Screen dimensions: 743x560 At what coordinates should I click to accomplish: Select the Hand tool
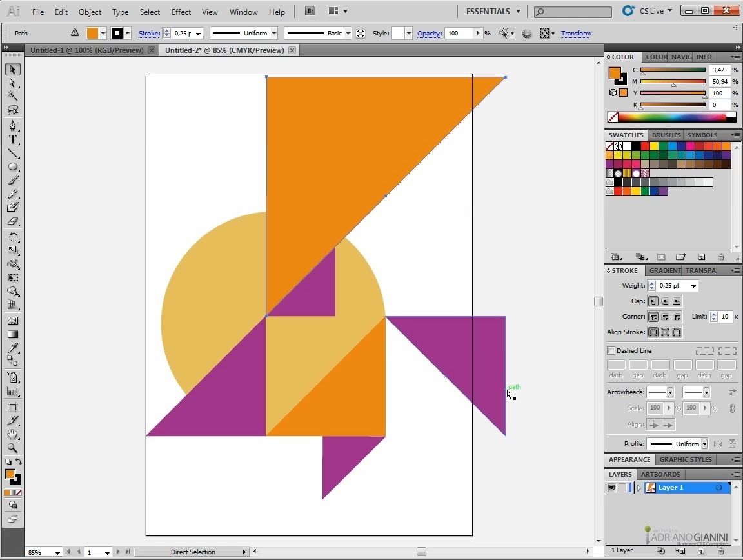click(13, 434)
